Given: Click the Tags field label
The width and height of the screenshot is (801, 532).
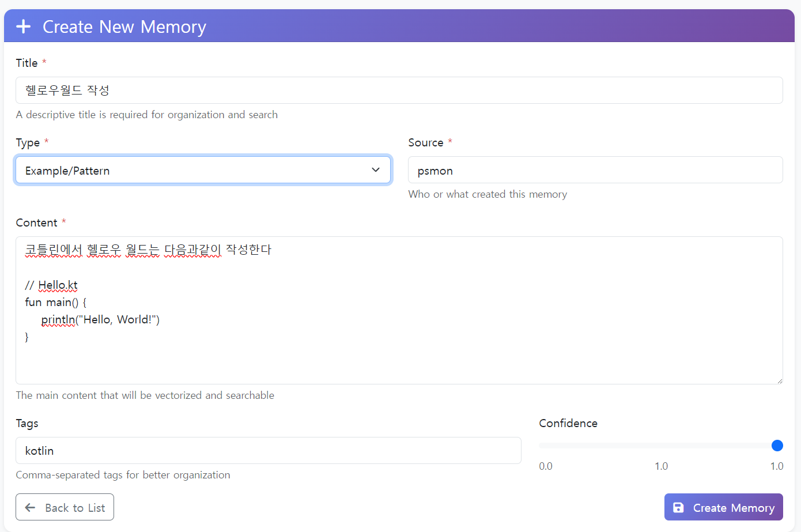Looking at the screenshot, I should coord(27,424).
